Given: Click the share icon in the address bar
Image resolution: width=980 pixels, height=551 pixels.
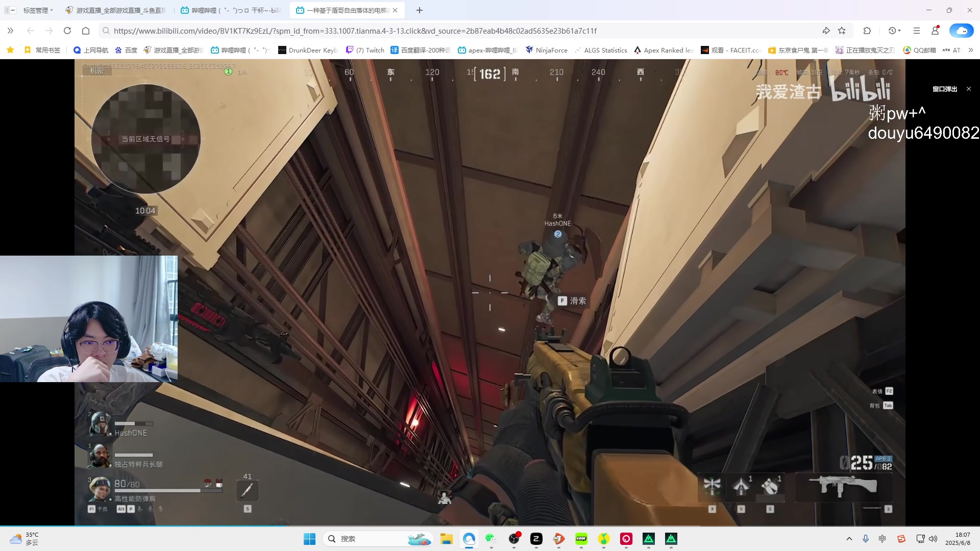Looking at the screenshot, I should pos(826,31).
